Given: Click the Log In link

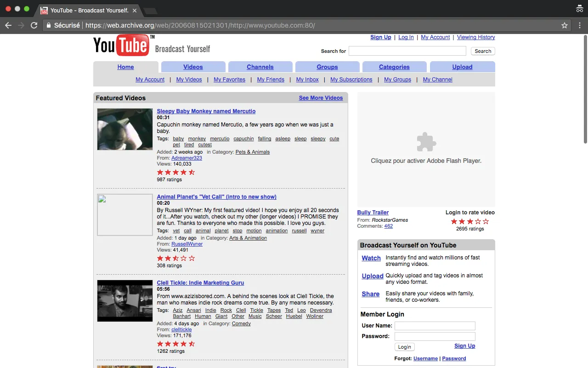Looking at the screenshot, I should pos(406,37).
